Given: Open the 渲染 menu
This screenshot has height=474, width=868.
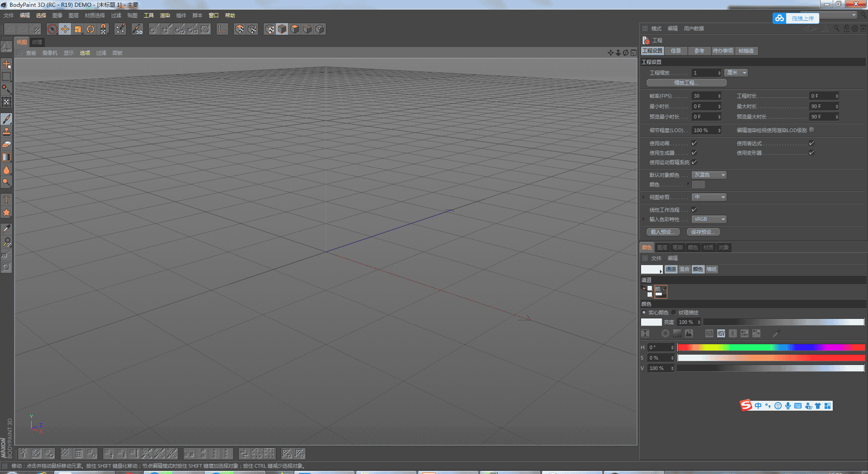Looking at the screenshot, I should pyautogui.click(x=165, y=15).
